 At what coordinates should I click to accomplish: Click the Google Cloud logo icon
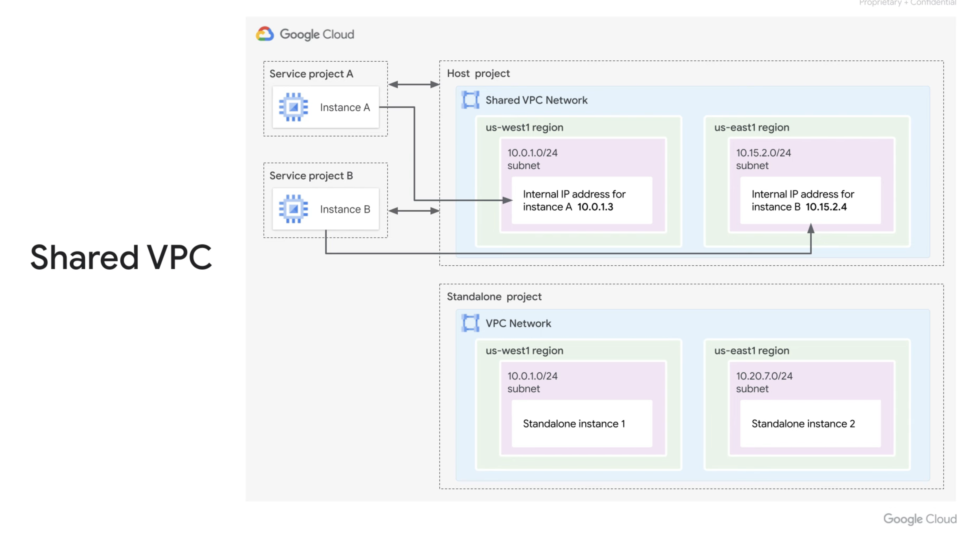click(x=265, y=34)
